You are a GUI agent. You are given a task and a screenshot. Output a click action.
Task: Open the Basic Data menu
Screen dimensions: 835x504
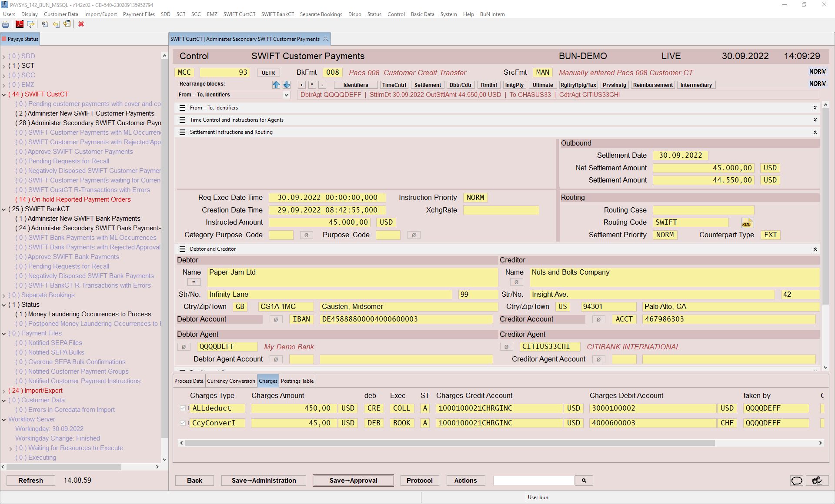(x=422, y=14)
